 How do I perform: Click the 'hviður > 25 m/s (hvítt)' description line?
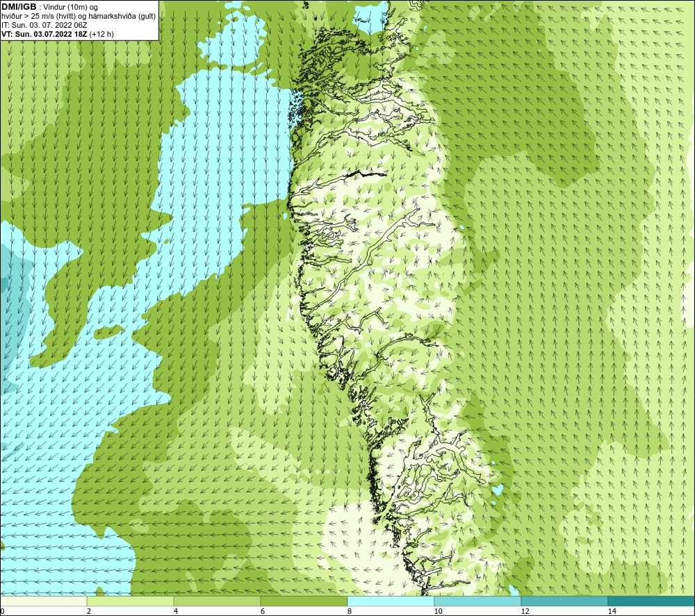pos(79,17)
